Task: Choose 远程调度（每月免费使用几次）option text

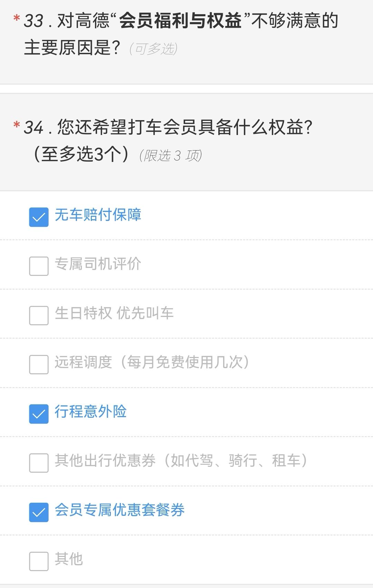Action: click(152, 362)
